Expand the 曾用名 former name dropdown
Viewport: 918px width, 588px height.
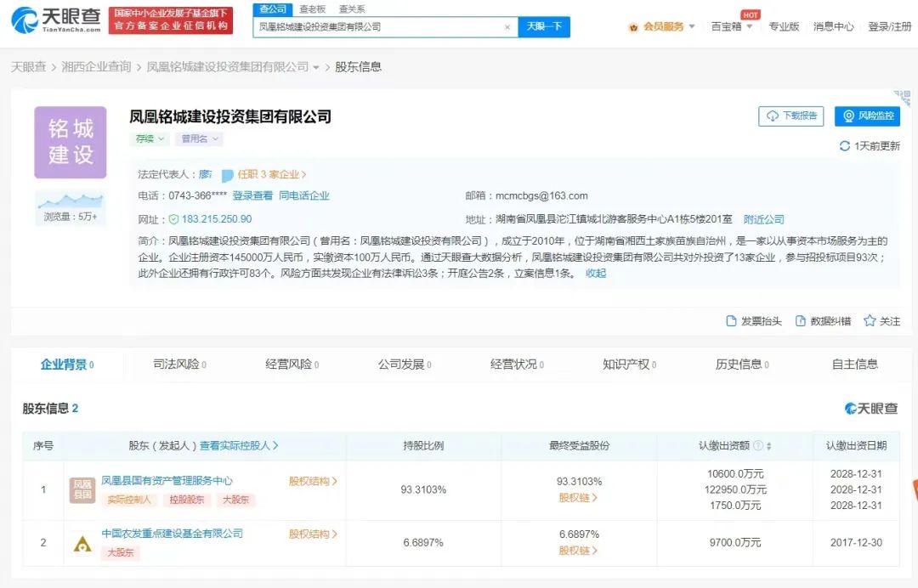pyautogui.click(x=200, y=139)
